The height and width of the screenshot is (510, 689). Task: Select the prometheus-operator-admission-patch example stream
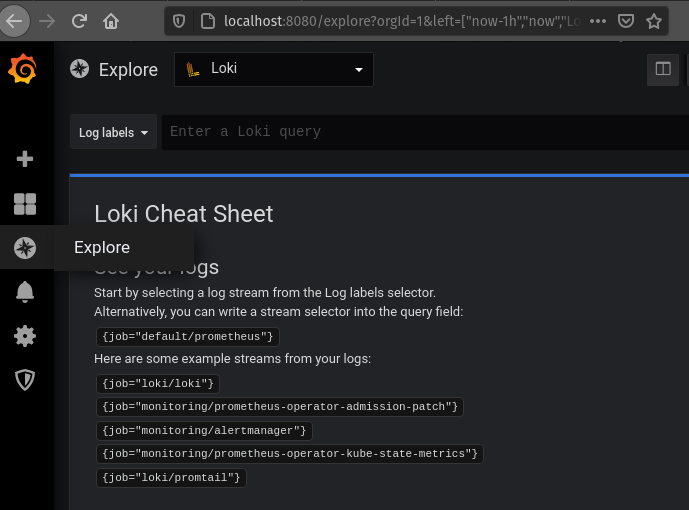pos(280,407)
